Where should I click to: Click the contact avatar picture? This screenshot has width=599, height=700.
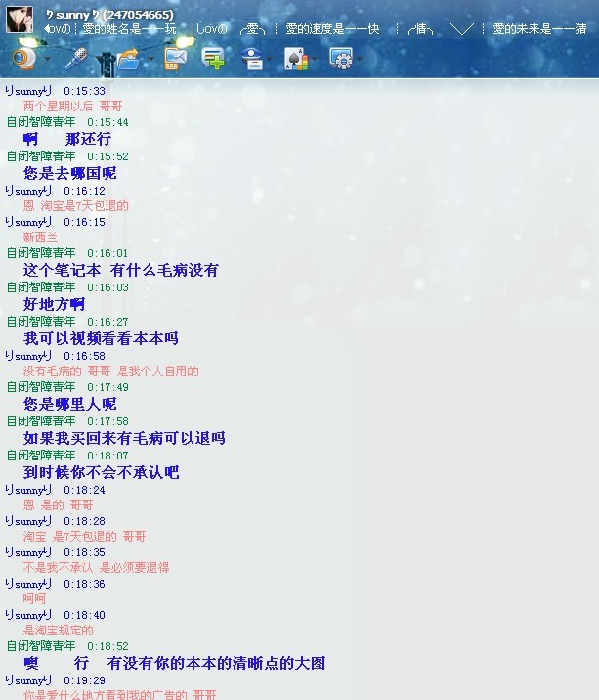click(x=20, y=20)
